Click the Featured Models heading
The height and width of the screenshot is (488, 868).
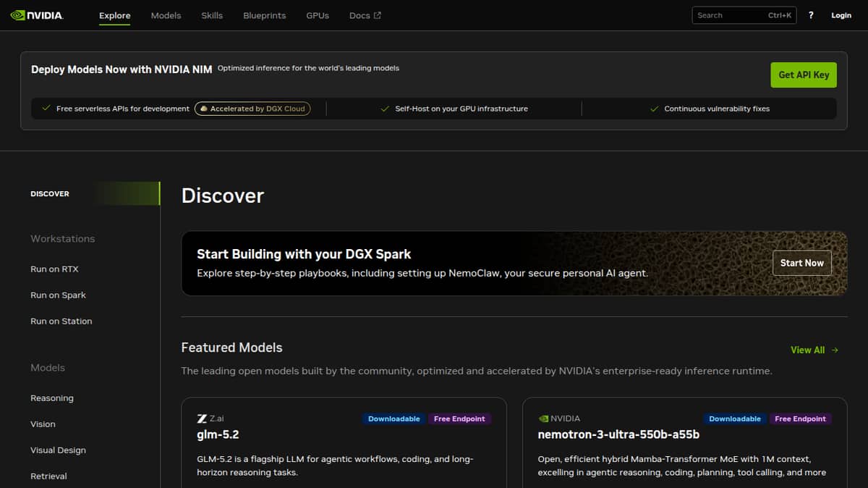pos(231,348)
